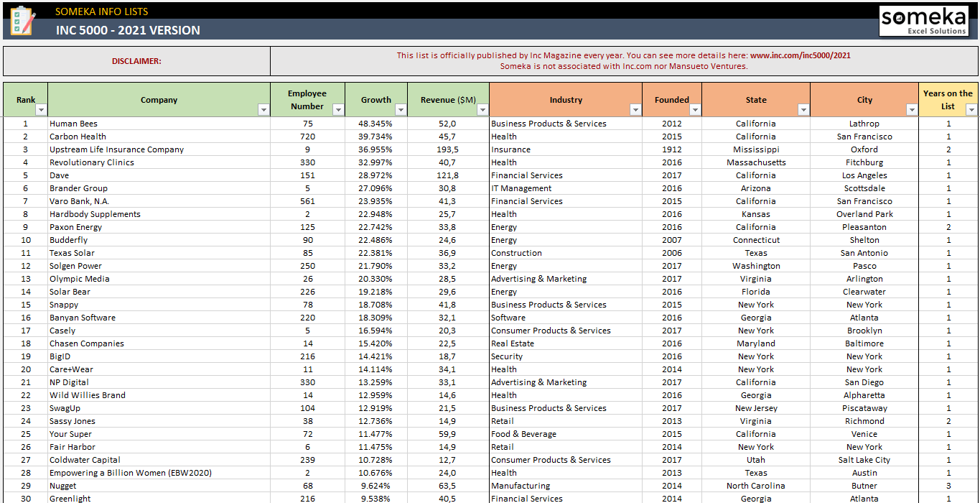This screenshot has width=980, height=503.
Task: Open the State column filter dropdown
Action: 803,110
